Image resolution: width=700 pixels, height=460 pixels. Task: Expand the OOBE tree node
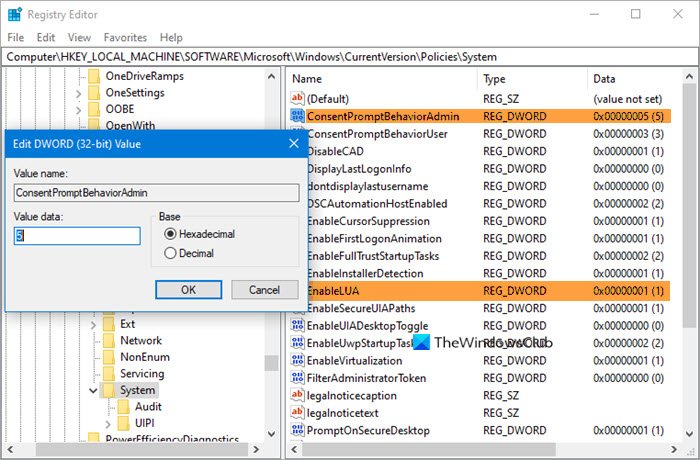pos(78,111)
